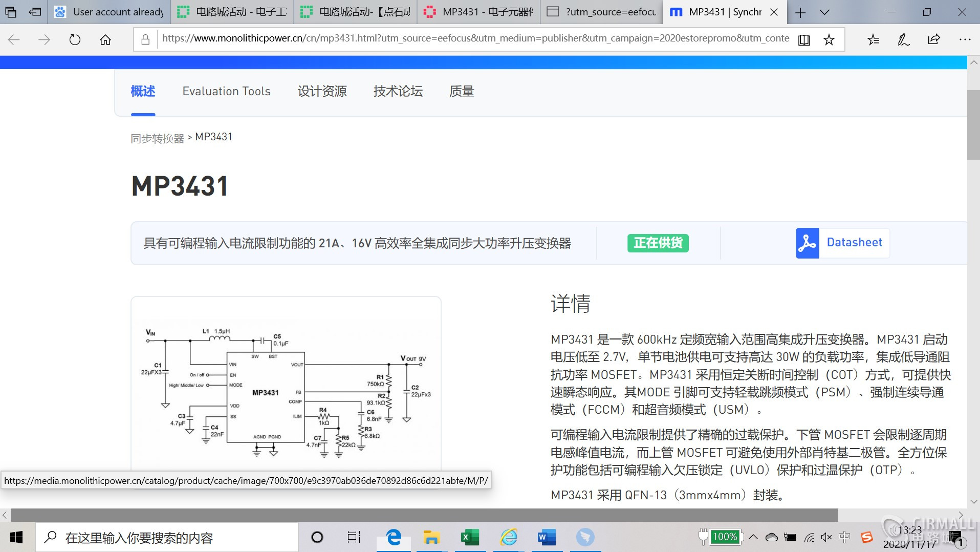Click the Sogou input tray icon
This screenshot has width=980, height=552.
(x=867, y=537)
